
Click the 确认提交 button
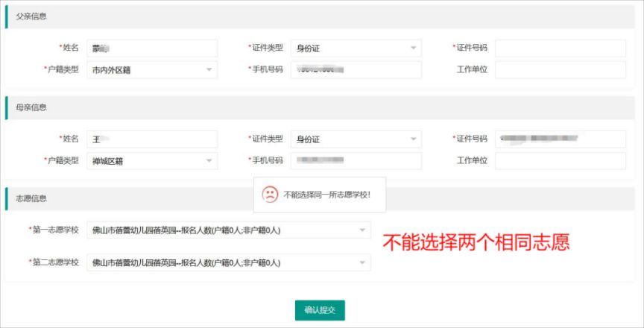320,310
